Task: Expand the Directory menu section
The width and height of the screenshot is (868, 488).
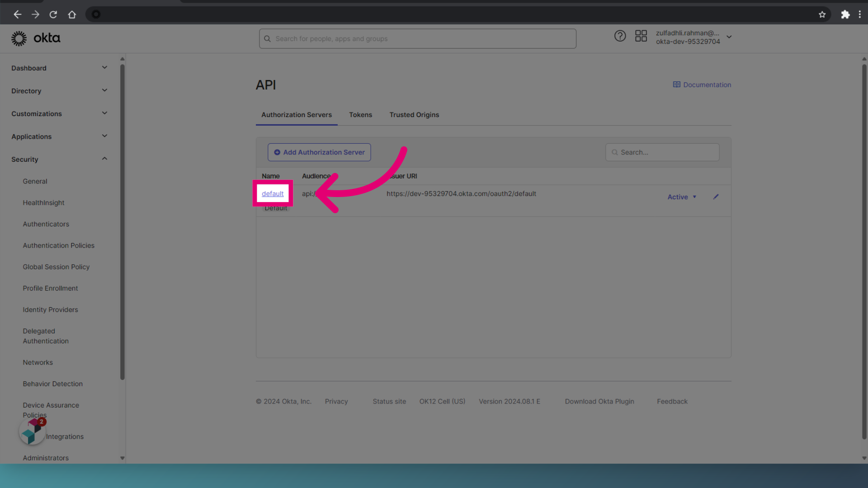Action: [59, 91]
